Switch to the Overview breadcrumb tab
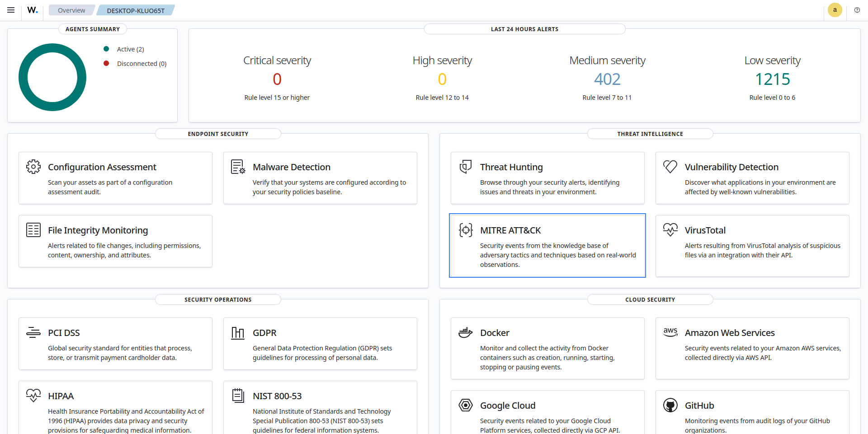 [x=71, y=10]
